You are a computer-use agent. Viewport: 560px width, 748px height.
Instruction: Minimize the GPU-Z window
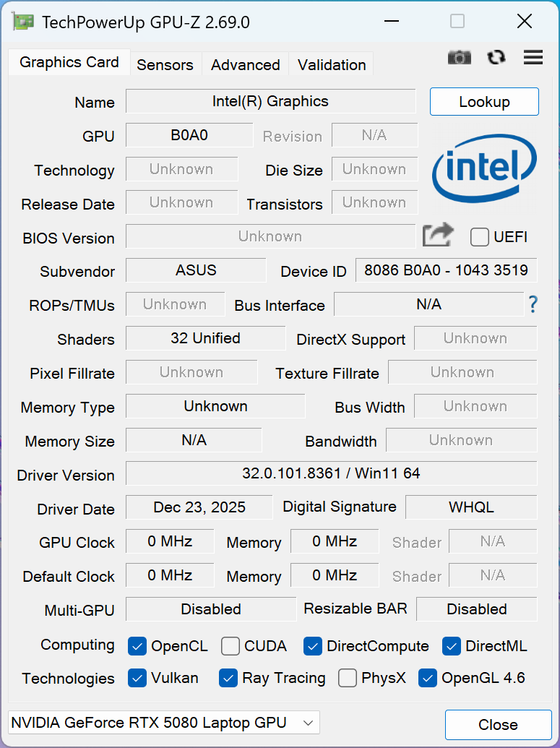coord(391,22)
